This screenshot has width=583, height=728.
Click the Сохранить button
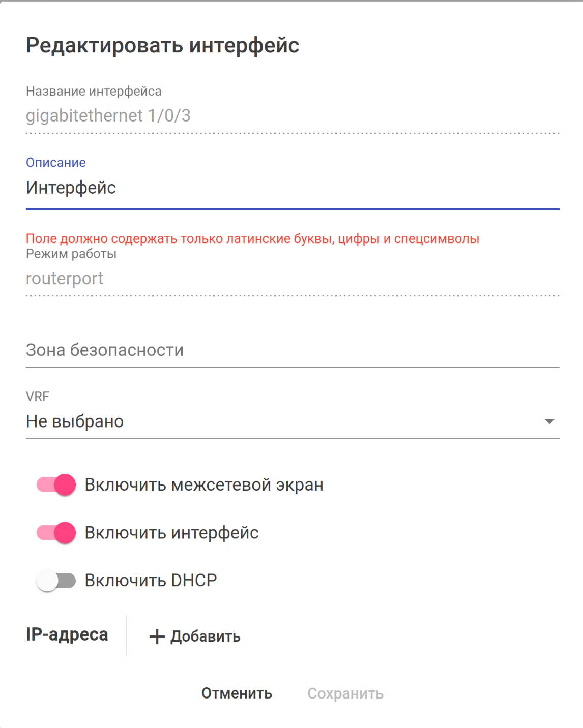(345, 694)
